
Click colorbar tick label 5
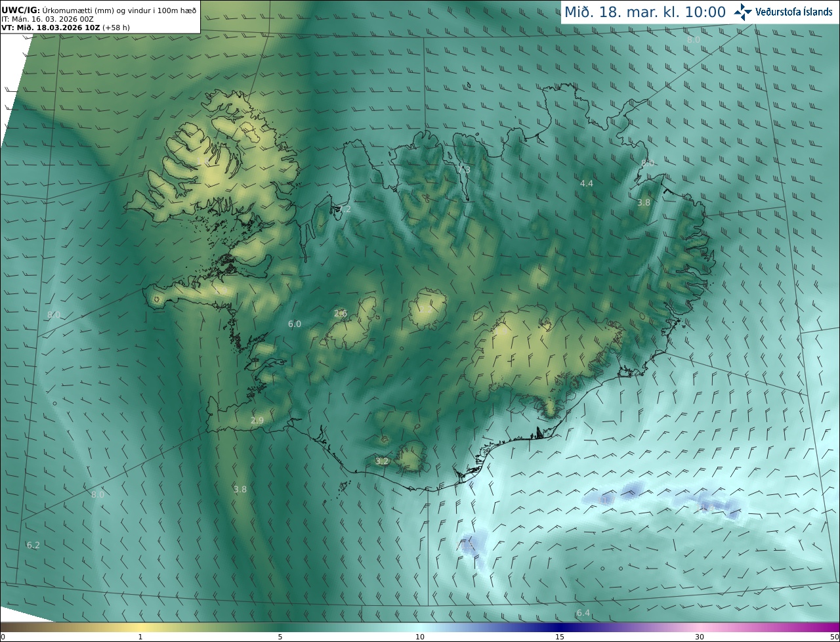(x=280, y=637)
